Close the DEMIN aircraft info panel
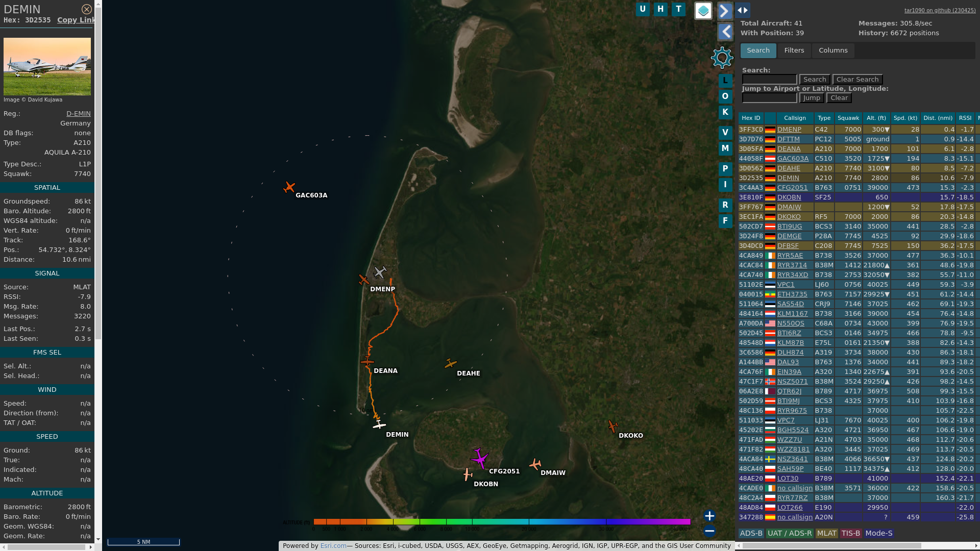980x551 pixels. coord(87,9)
